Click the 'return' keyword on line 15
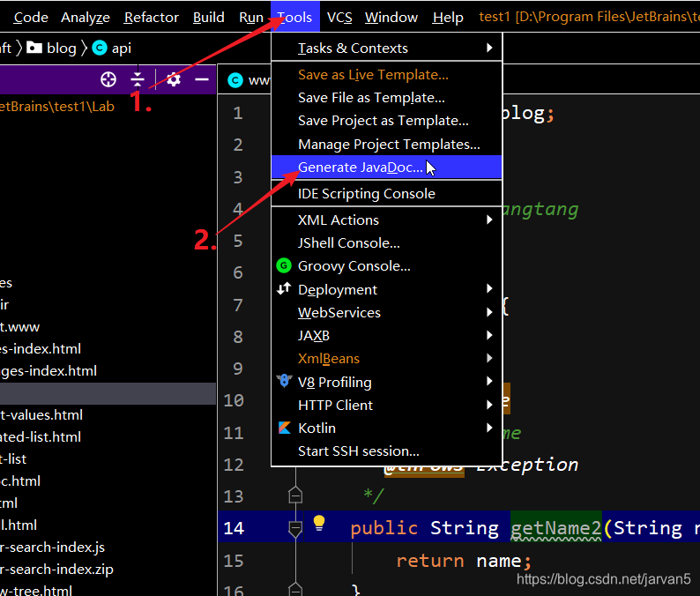Image resolution: width=700 pixels, height=596 pixels. (x=430, y=561)
